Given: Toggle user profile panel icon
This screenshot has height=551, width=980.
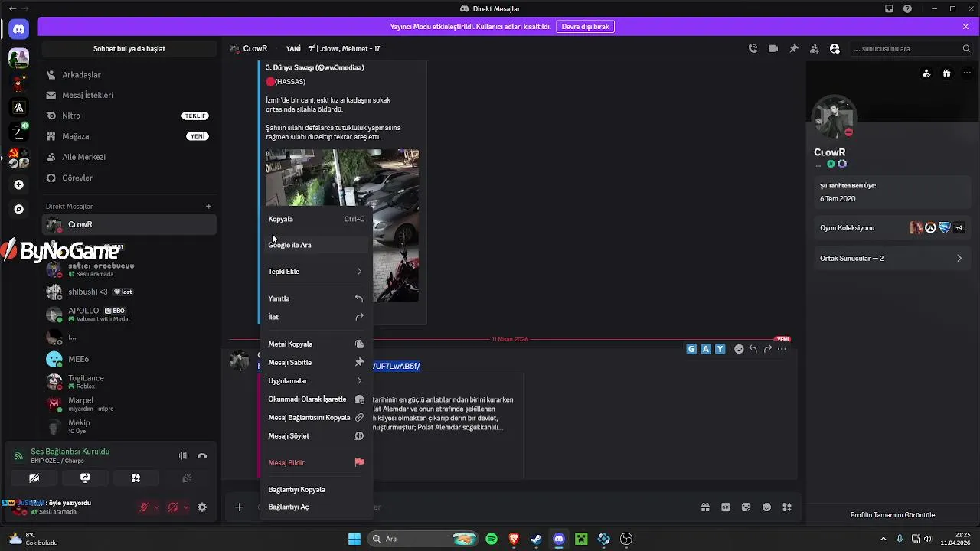Looking at the screenshot, I should point(835,48).
